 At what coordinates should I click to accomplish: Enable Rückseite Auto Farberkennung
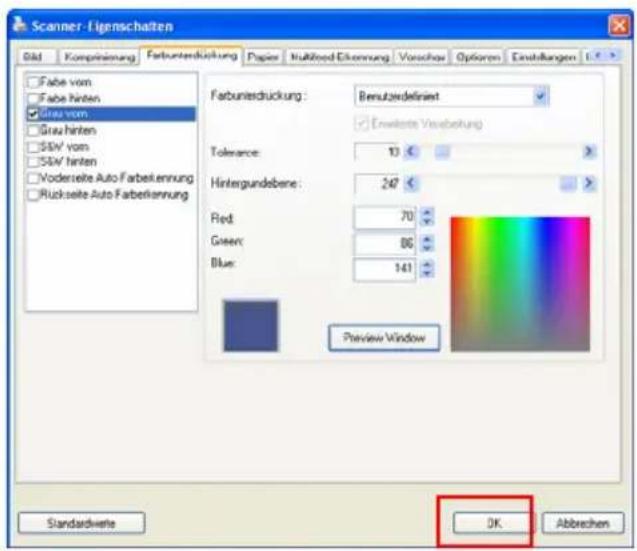[33, 195]
